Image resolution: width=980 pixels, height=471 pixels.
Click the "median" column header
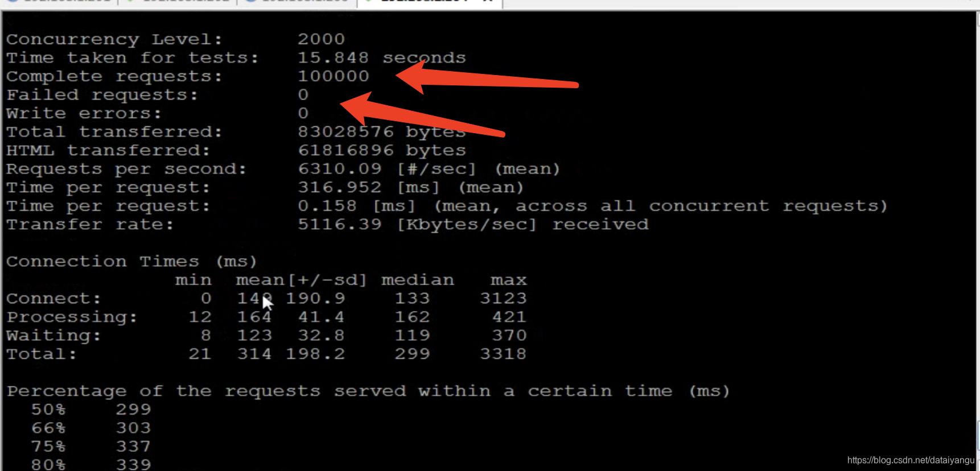417,280
